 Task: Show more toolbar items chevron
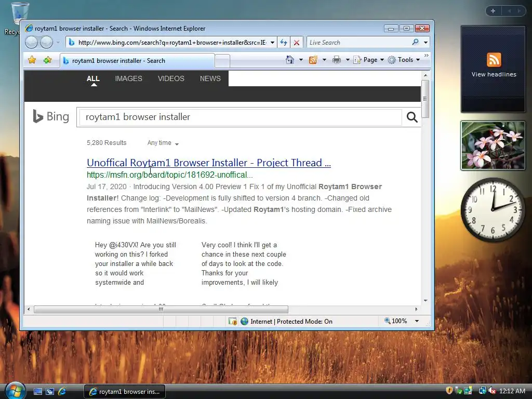[426, 55]
